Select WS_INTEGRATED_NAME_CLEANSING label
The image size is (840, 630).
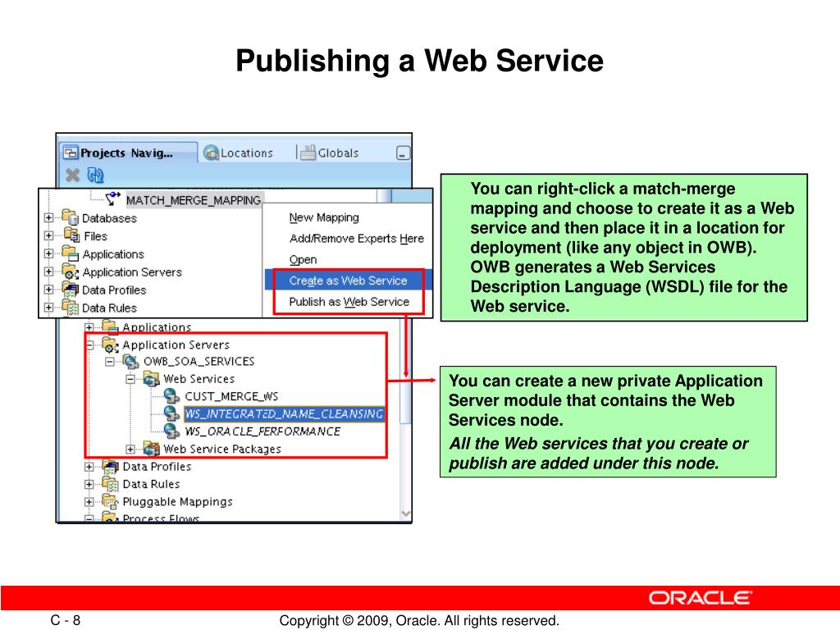[x=284, y=413]
